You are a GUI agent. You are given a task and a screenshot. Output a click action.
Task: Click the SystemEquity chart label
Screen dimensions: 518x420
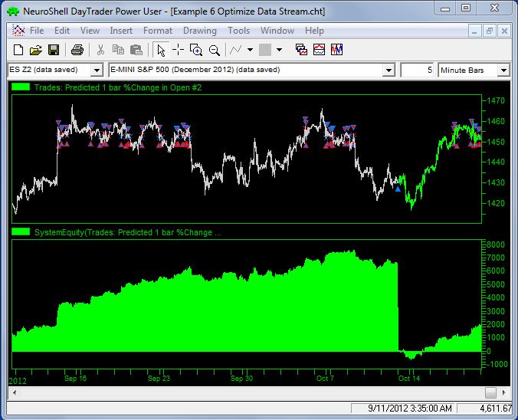128,232
